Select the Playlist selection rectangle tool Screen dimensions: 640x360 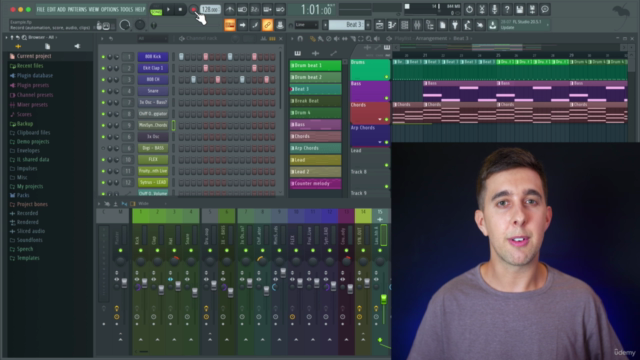[361, 39]
